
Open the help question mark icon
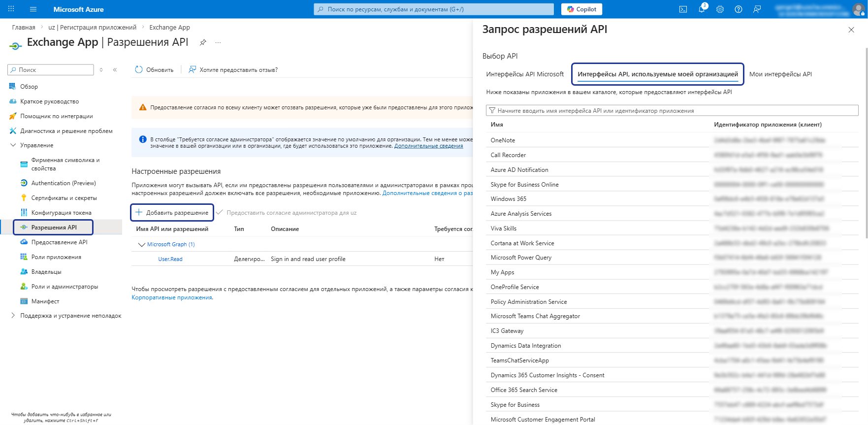(x=739, y=9)
